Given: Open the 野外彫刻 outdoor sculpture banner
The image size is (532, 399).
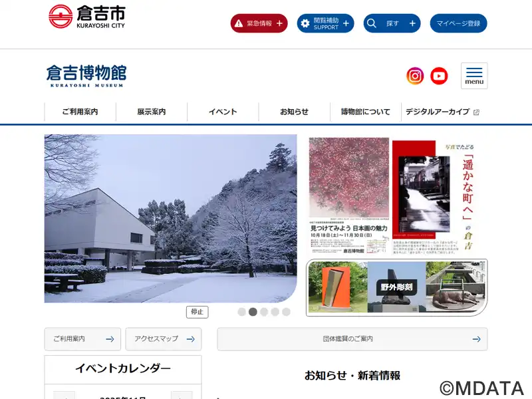Looking at the screenshot, I should click(x=396, y=287).
